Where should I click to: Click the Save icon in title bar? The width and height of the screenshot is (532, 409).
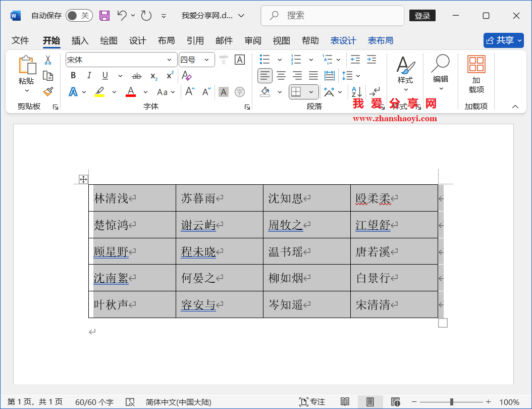(104, 16)
